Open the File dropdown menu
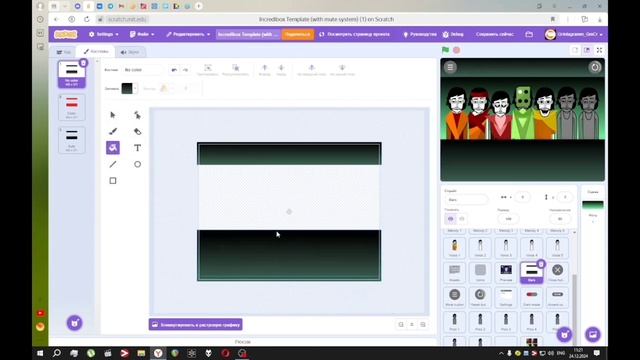This screenshot has width=640, height=360. (x=142, y=34)
